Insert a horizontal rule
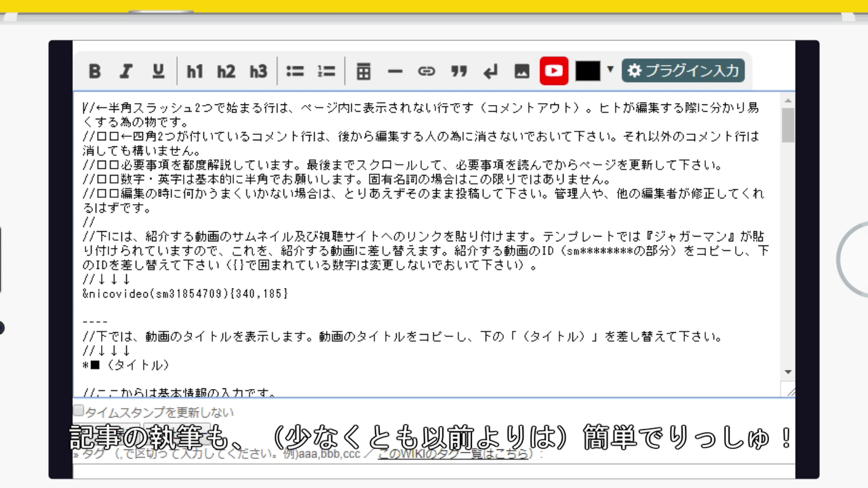Screen dimensions: 868x488 pos(396,70)
